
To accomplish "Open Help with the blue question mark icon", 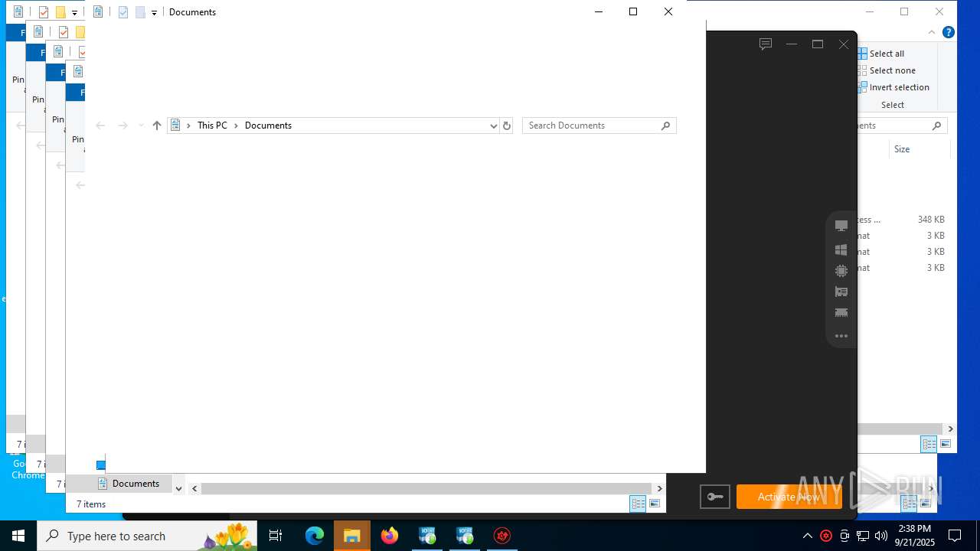I will (x=948, y=32).
